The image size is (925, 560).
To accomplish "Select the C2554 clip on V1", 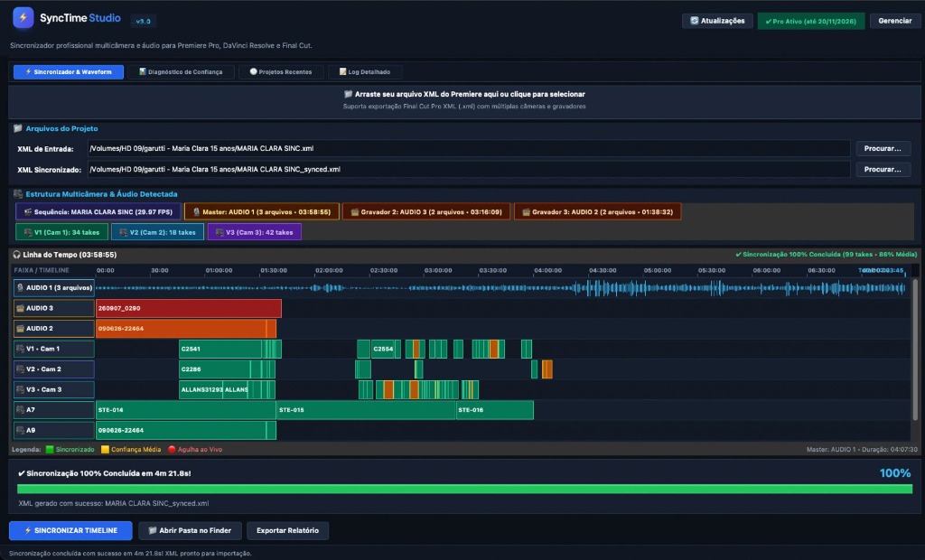I will (383, 349).
